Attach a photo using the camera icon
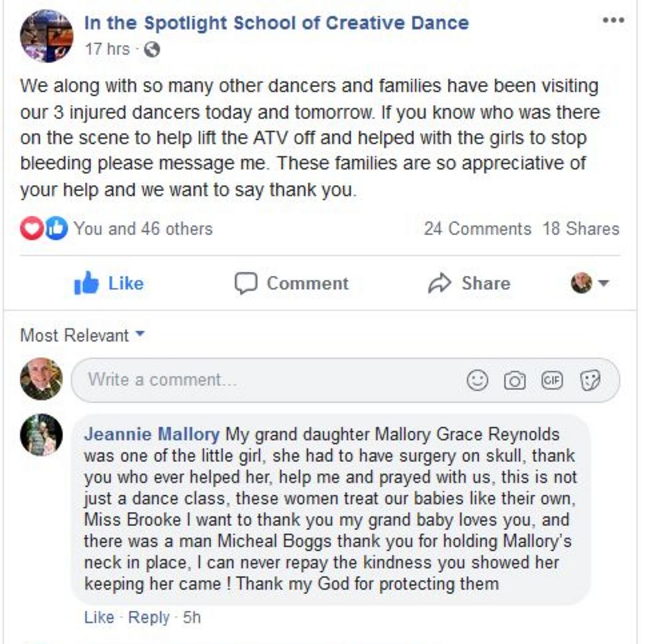647x644 pixels. pos(514,380)
